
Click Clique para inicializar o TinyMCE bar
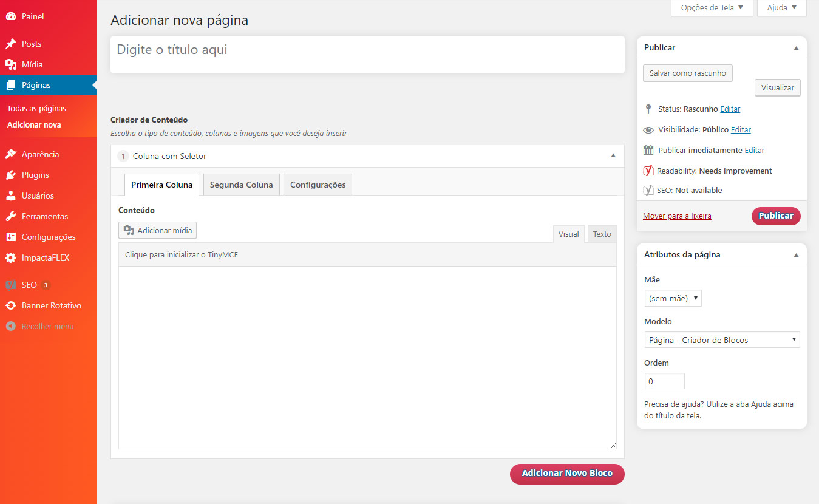point(367,254)
